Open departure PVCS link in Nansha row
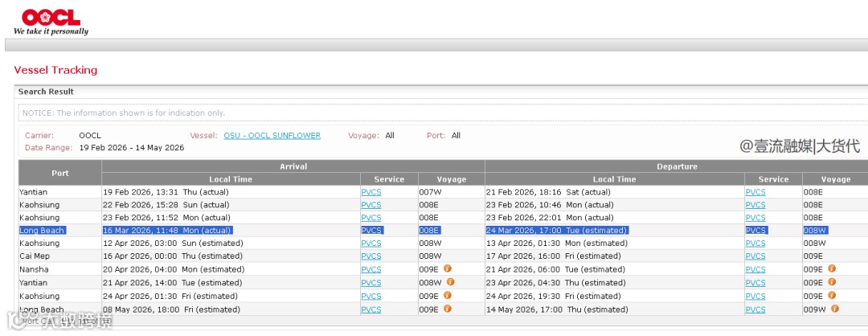 755,269
